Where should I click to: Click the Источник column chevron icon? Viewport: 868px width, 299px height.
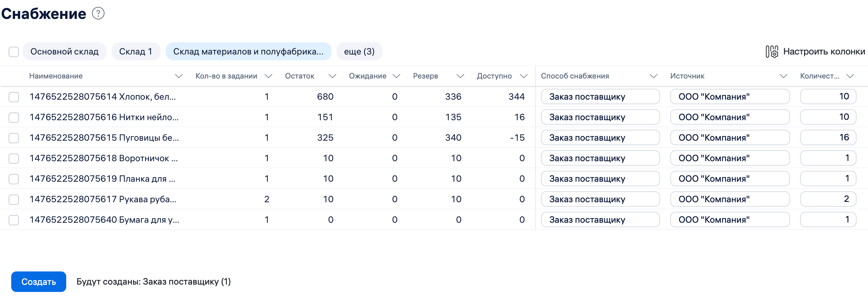(783, 76)
